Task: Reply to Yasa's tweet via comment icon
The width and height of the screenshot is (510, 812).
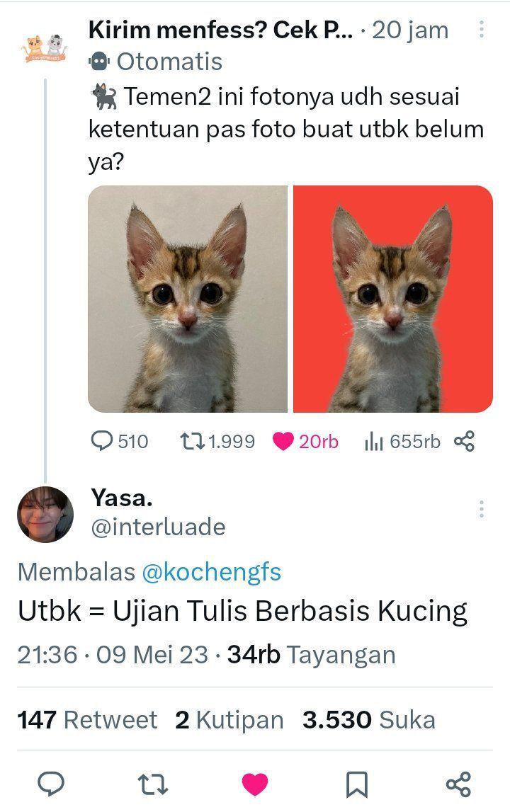Action: pyautogui.click(x=51, y=784)
